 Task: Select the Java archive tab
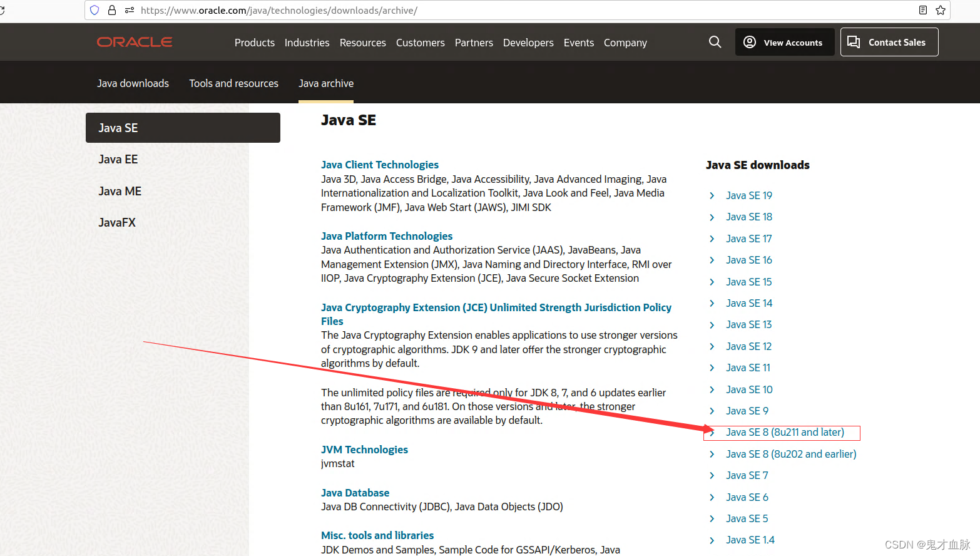[x=326, y=83]
